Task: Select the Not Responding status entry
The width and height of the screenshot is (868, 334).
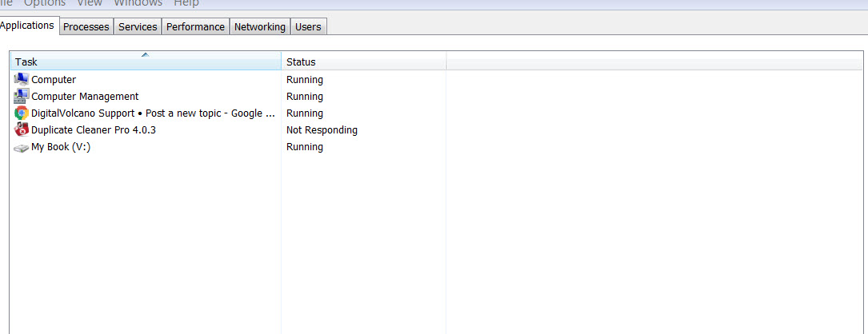Action: 322,129
